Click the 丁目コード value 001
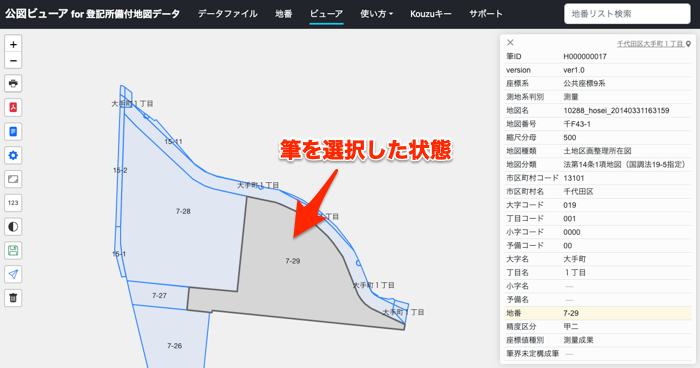 570,218
